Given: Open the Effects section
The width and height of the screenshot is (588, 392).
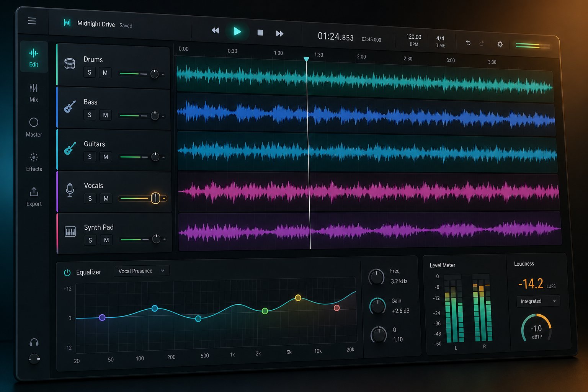Looking at the screenshot, I should pyautogui.click(x=34, y=162).
